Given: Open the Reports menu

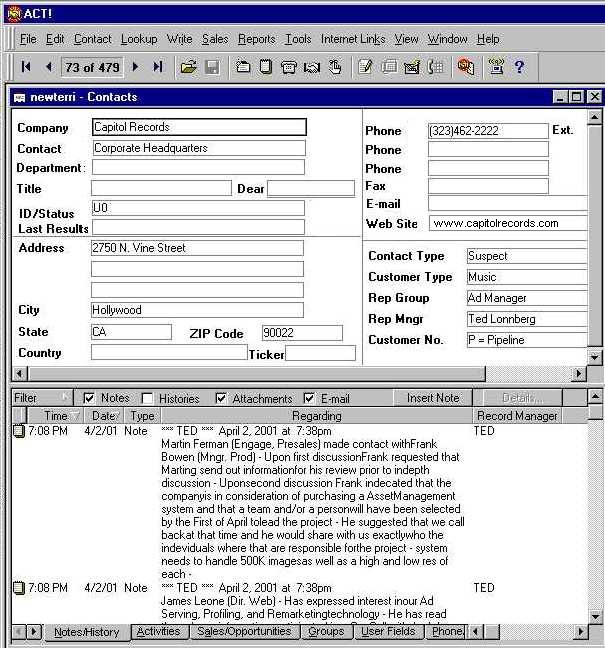Looking at the screenshot, I should (256, 39).
